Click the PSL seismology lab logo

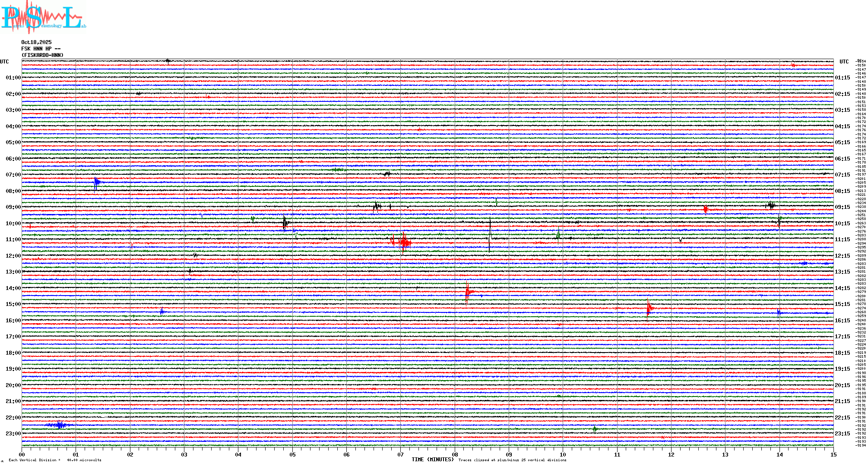(x=43, y=17)
